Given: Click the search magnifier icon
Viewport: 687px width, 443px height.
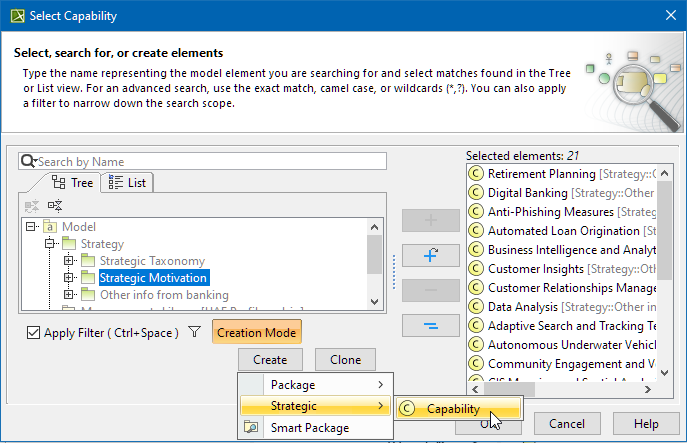Looking at the screenshot, I should [29, 162].
